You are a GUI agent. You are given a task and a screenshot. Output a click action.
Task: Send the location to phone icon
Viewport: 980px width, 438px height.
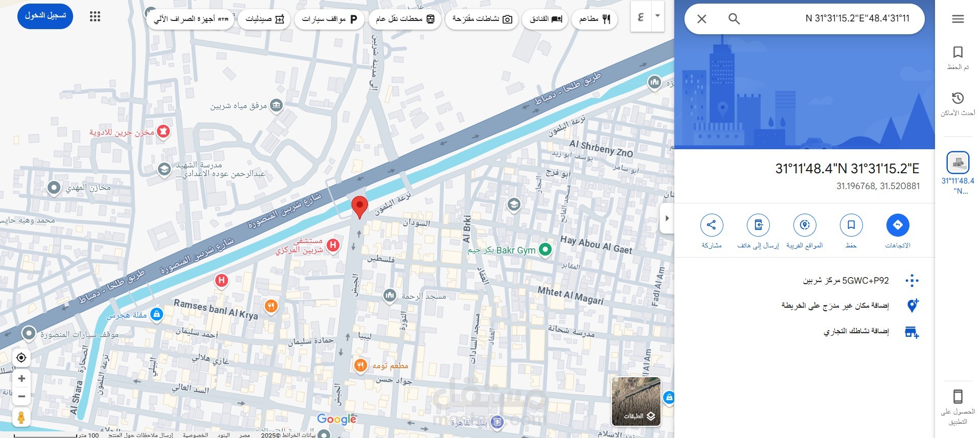tap(758, 225)
